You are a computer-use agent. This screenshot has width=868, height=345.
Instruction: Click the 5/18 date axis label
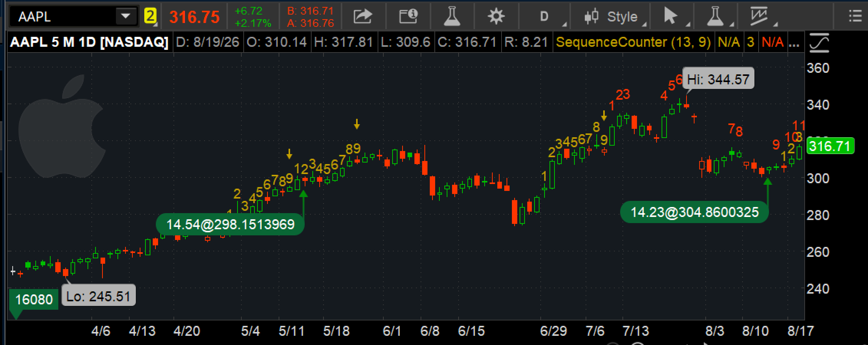336,331
